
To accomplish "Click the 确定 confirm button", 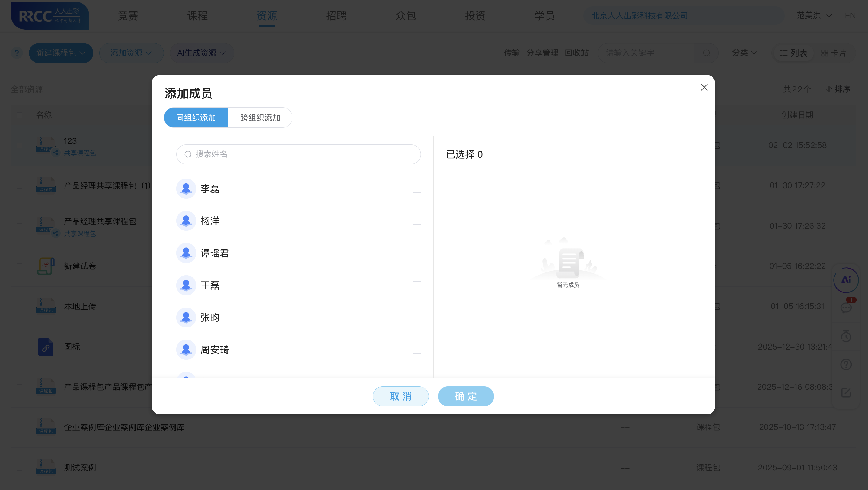I will point(466,396).
